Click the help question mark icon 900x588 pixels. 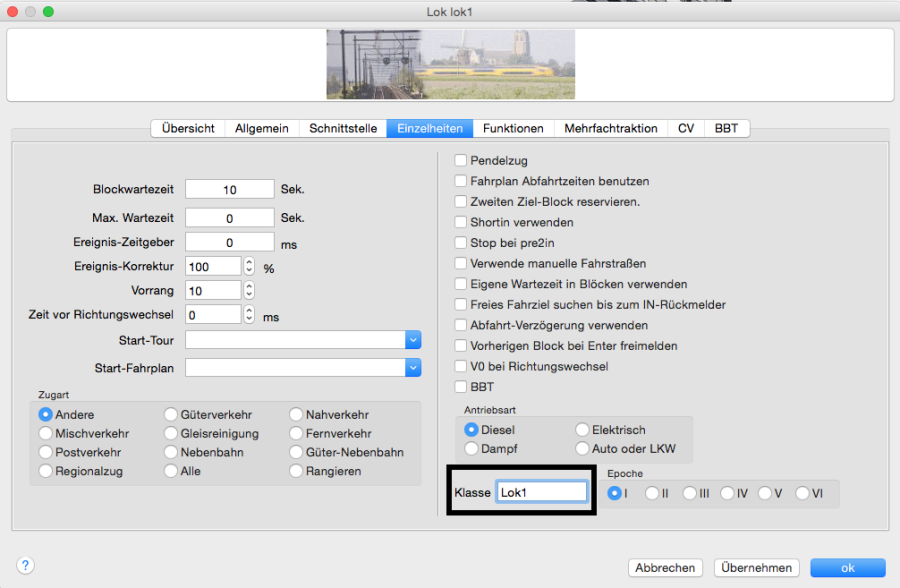pyautogui.click(x=24, y=566)
